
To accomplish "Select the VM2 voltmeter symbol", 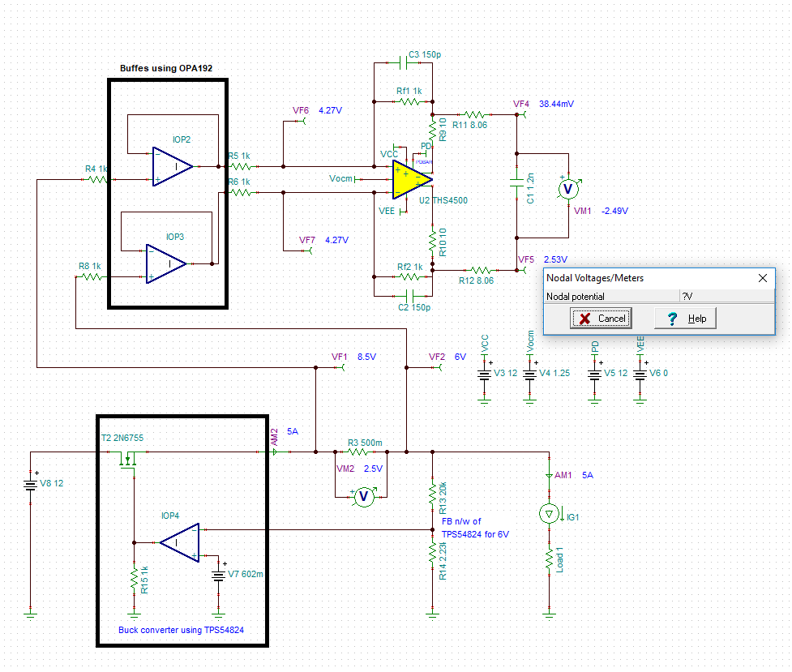I will (x=364, y=497).
